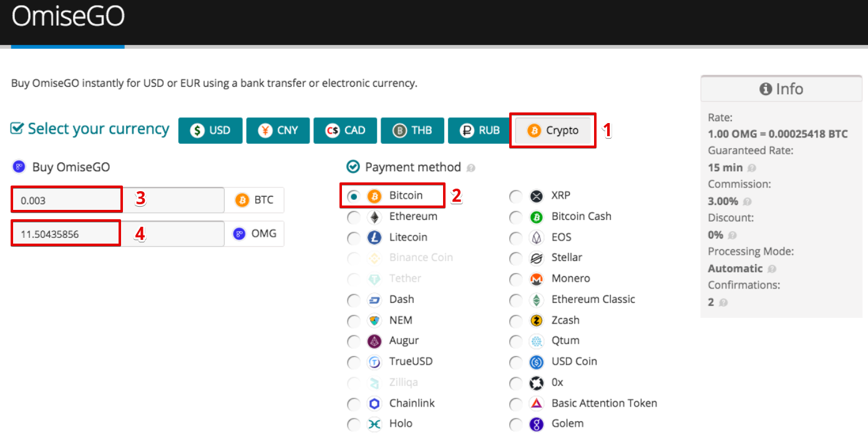
Task: Select the Qtum radio button
Action: tap(516, 342)
